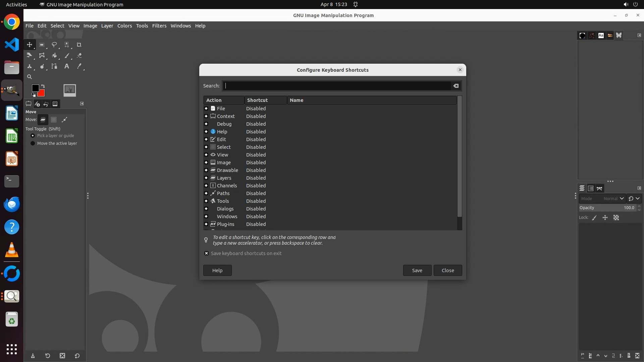This screenshot has height=362, width=644.
Task: Select the Free Select lasso tool
Action: (54, 45)
